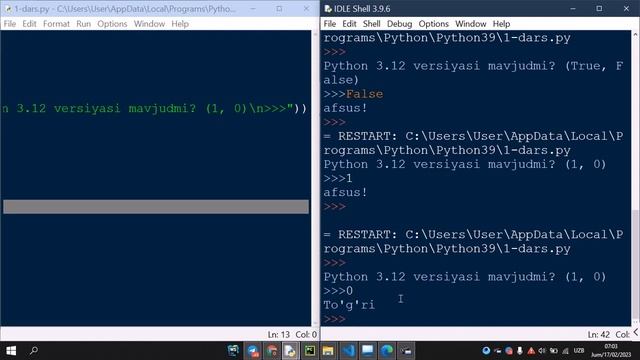Click the gray horizontal scrollbar in the editor

pyautogui.click(x=156, y=207)
